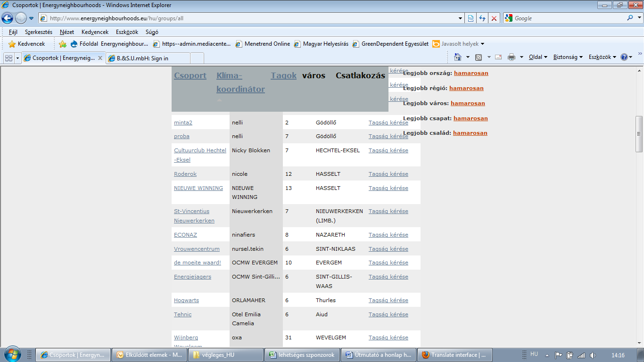Screen dimensions: 644x362
Task: Open the Biztonság command bar menu
Action: (568, 57)
